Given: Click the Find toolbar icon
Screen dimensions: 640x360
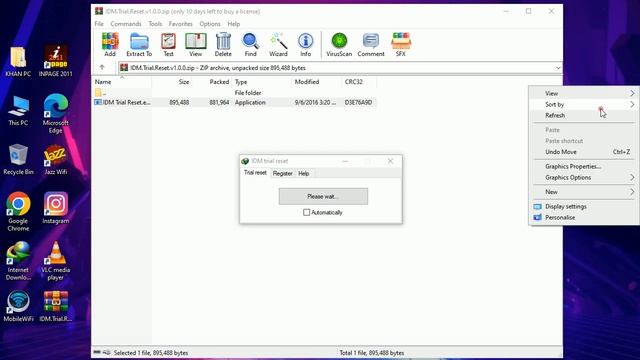Looking at the screenshot, I should coord(250,44).
